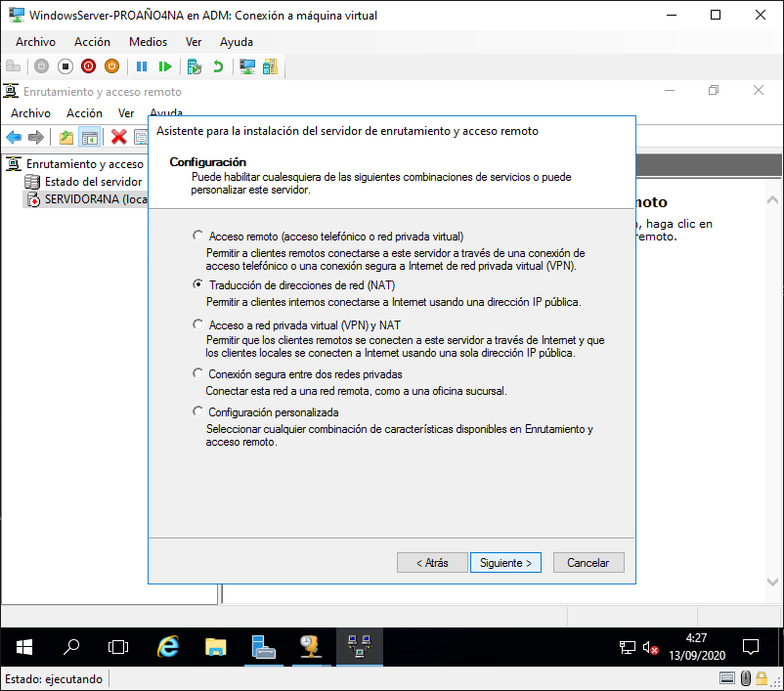Viewport: 784px width, 691px height.
Task: Click the keyboard icon in VM status bar
Action: (727, 678)
